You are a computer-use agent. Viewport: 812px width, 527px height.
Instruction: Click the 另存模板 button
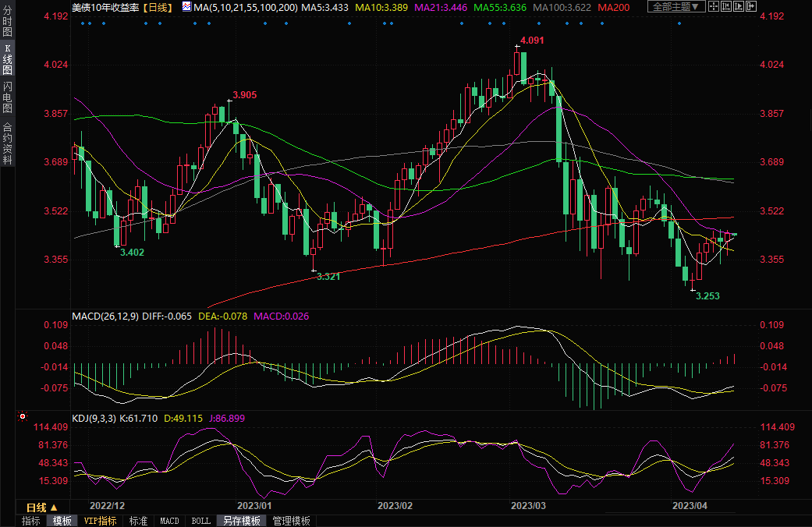click(241, 521)
